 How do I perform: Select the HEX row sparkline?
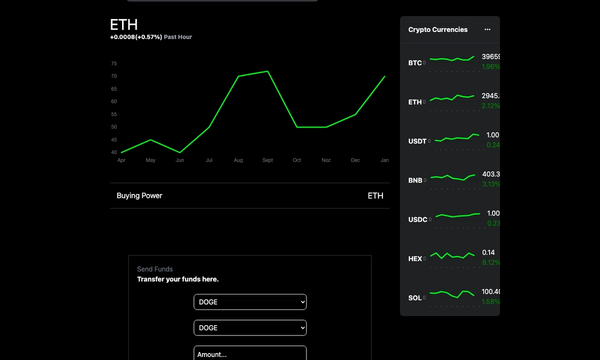pos(452,255)
